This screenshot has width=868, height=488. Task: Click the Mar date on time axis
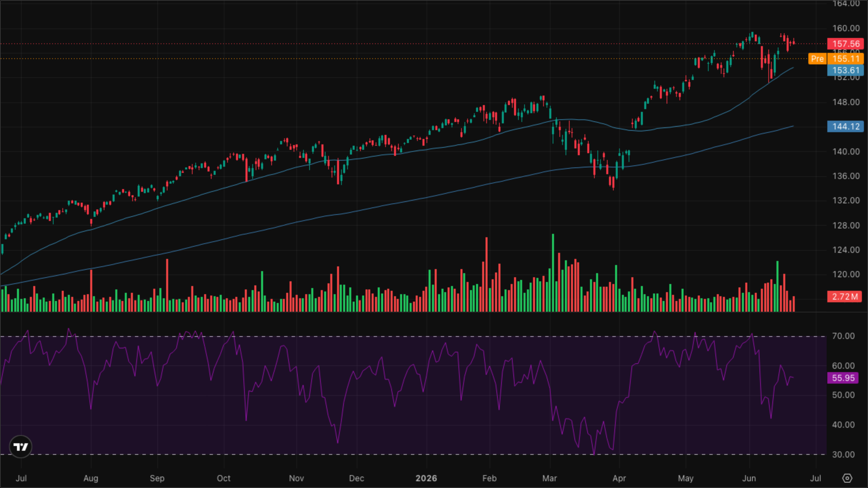[x=550, y=478]
